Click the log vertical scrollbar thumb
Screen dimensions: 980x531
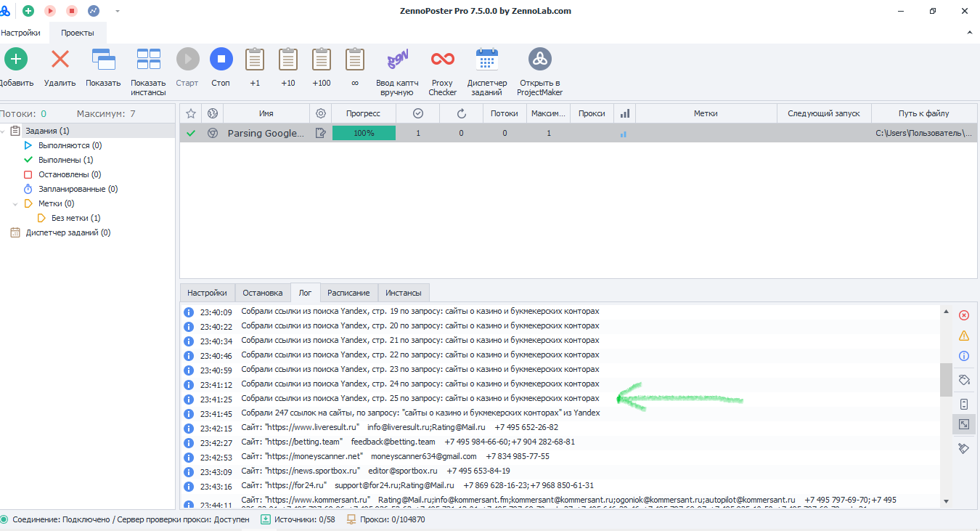tap(946, 380)
